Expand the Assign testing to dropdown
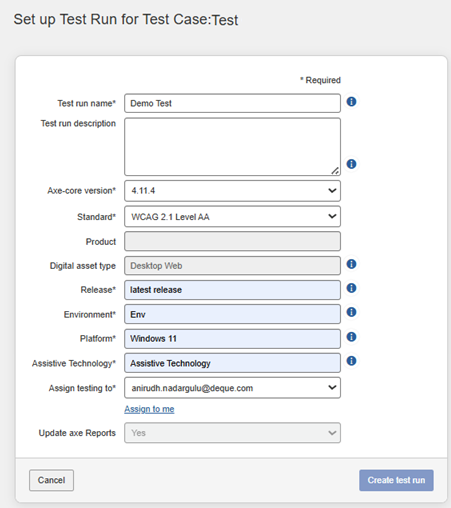The image size is (451, 508). pyautogui.click(x=232, y=388)
